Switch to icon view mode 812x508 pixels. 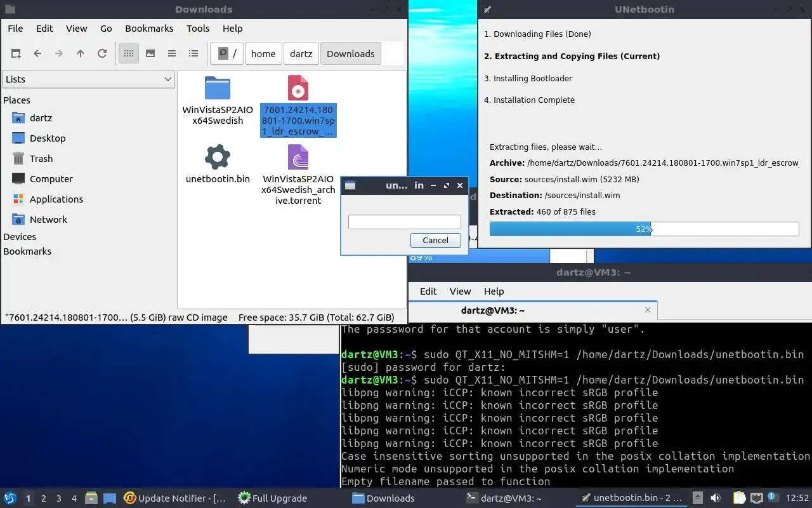point(129,54)
